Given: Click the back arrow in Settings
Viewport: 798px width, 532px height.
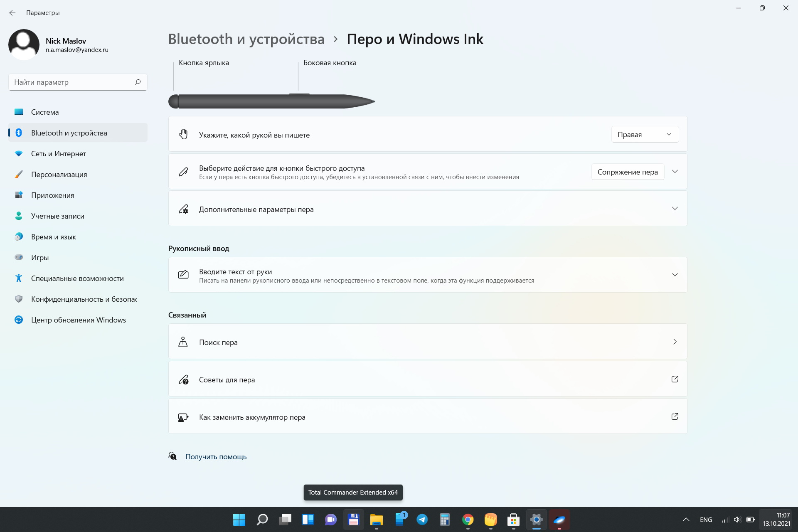Looking at the screenshot, I should [x=12, y=13].
